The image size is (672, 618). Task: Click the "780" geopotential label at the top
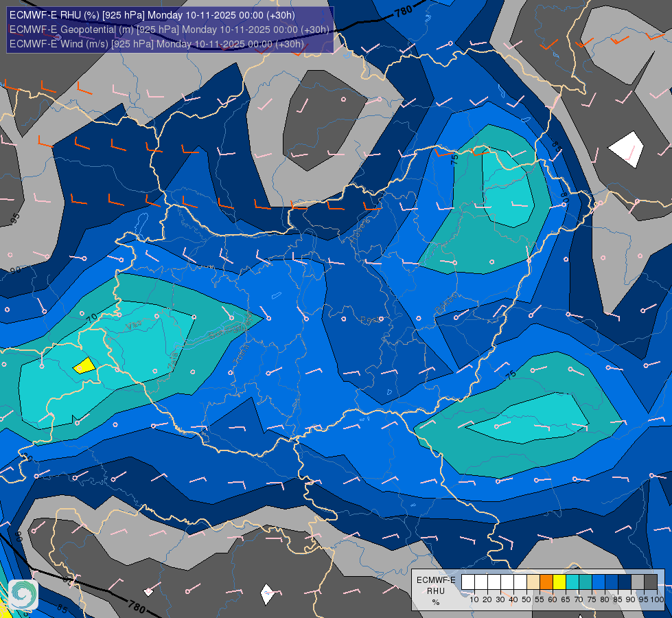coord(404,10)
